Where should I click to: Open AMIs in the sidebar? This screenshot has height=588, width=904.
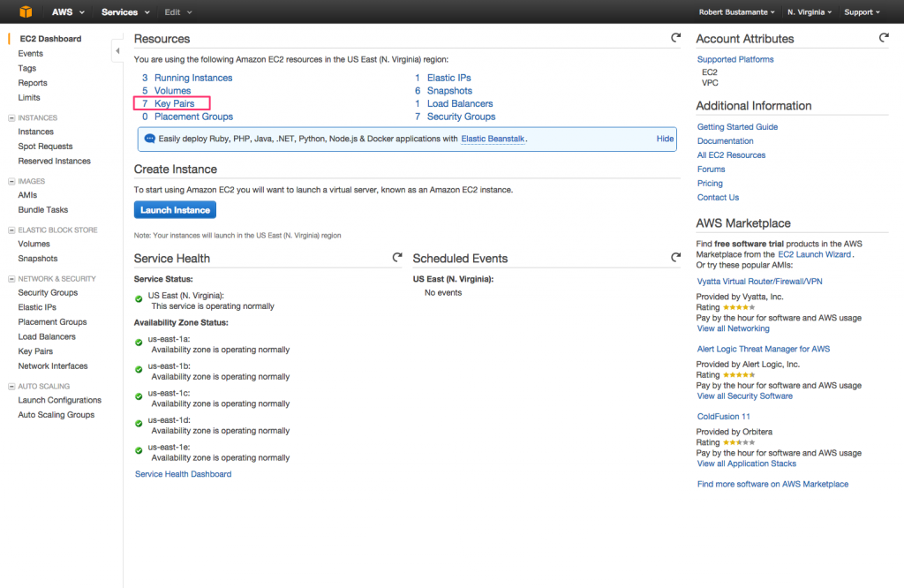(x=27, y=195)
